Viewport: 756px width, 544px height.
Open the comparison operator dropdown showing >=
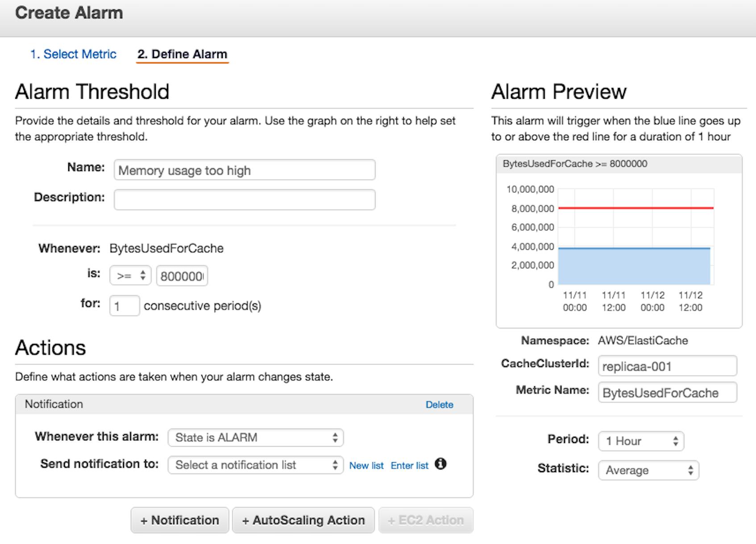(129, 275)
